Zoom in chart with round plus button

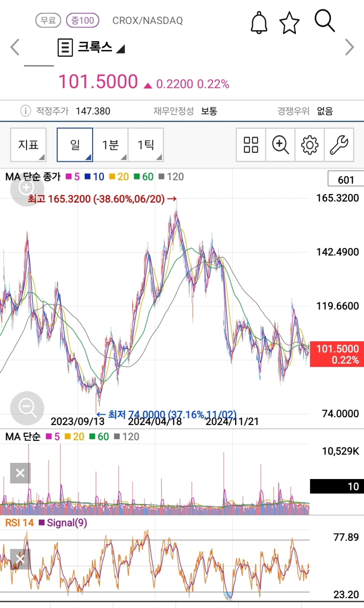[x=26, y=188]
